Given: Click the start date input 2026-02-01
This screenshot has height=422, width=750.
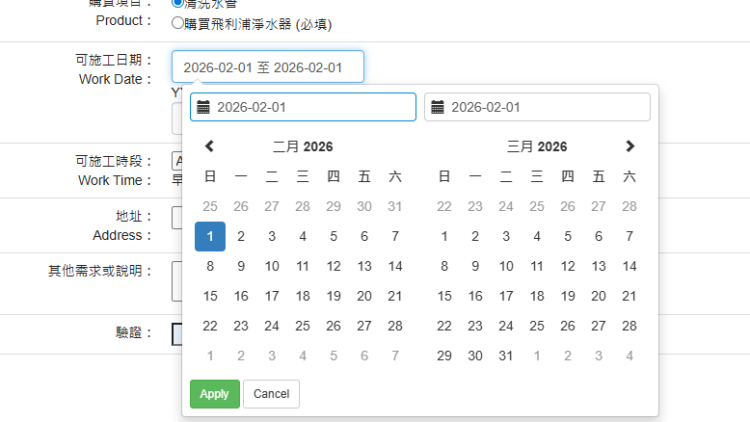Looking at the screenshot, I should (x=310, y=107).
